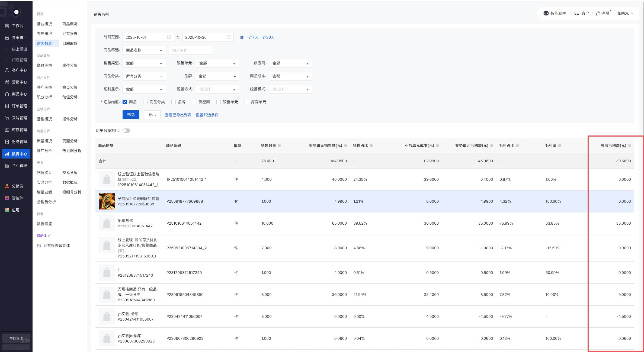The width and height of the screenshot is (644, 352).
Task: Open 财务报表 in the secondary menu
Action: 44,43
